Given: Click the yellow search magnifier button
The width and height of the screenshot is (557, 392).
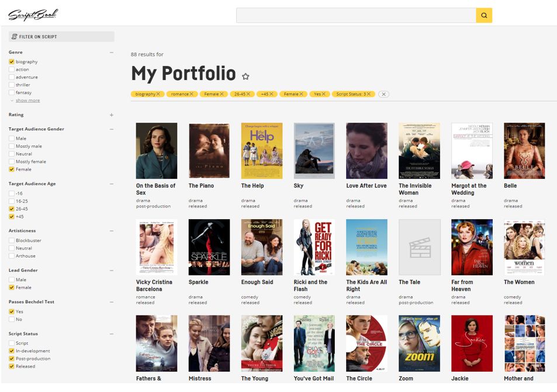Looking at the screenshot, I should coord(484,15).
